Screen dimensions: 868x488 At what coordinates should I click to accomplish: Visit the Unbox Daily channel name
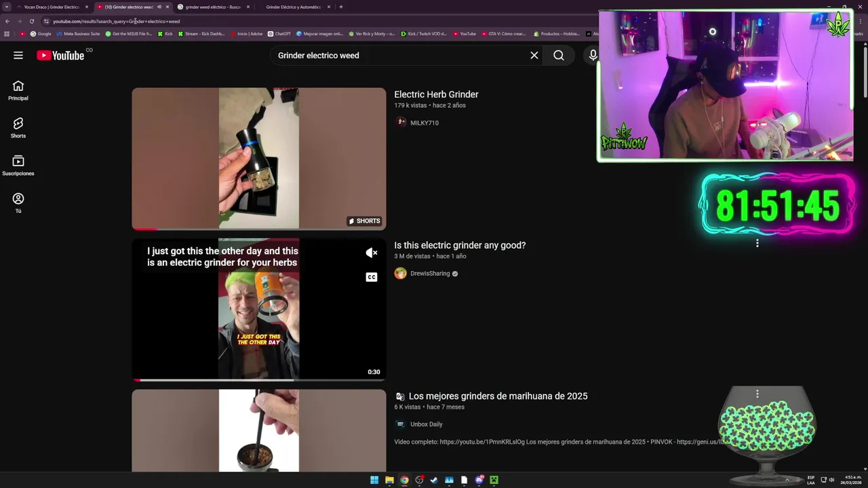point(427,424)
